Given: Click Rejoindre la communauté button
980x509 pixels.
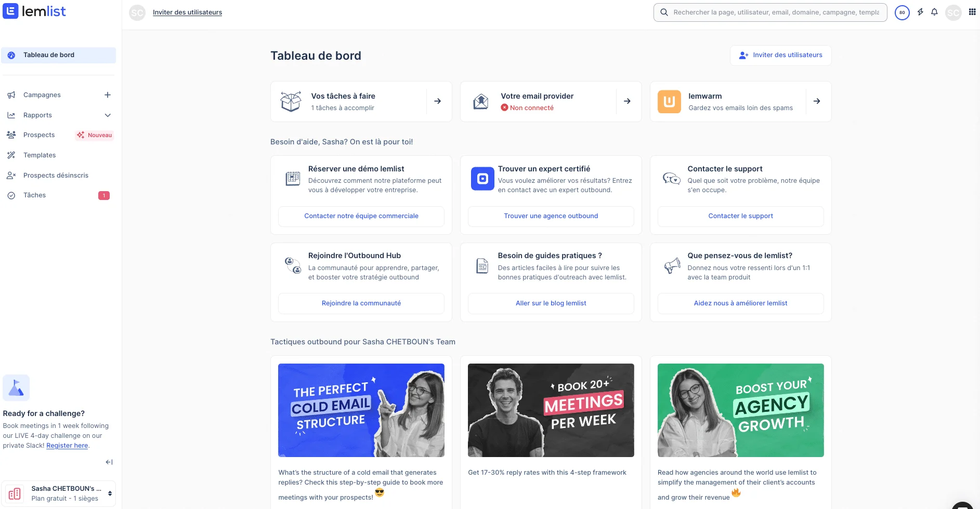Looking at the screenshot, I should pyautogui.click(x=361, y=304).
